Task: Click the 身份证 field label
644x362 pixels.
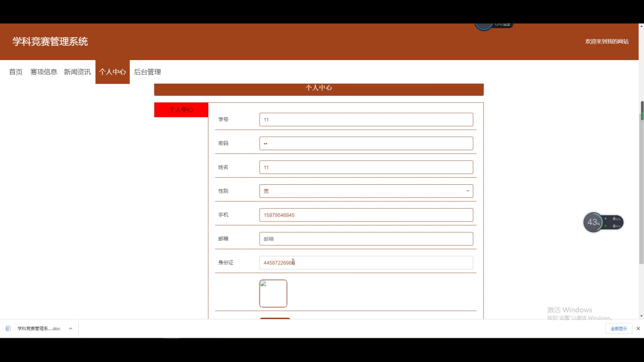Action: tap(226, 262)
